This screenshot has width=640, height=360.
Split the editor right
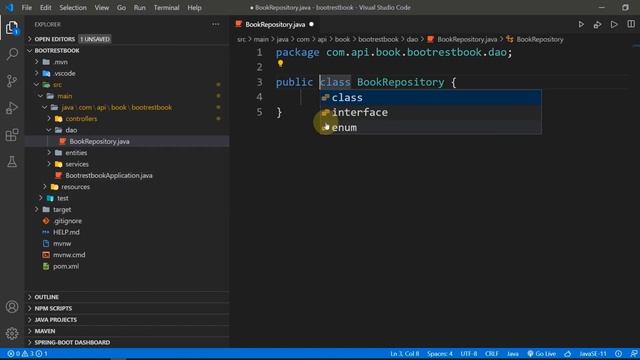click(631, 24)
